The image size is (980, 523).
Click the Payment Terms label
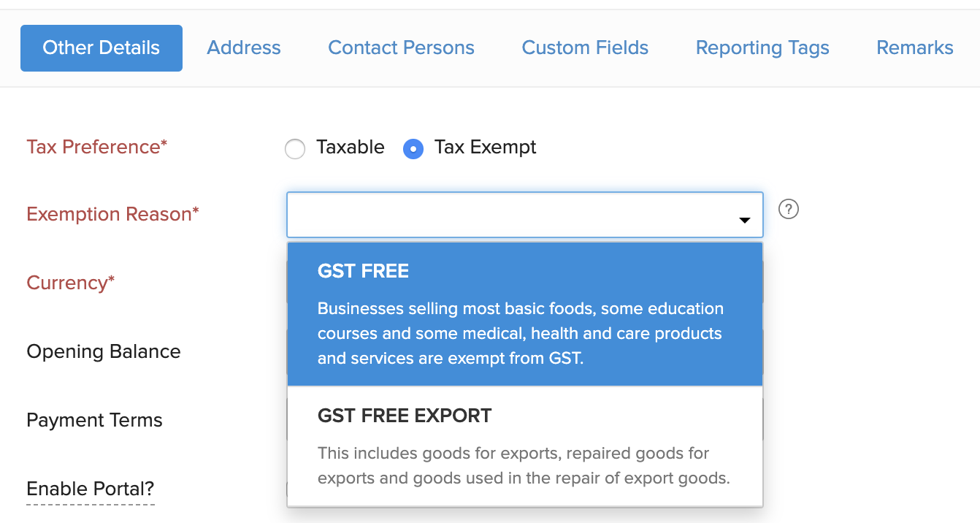(95, 420)
